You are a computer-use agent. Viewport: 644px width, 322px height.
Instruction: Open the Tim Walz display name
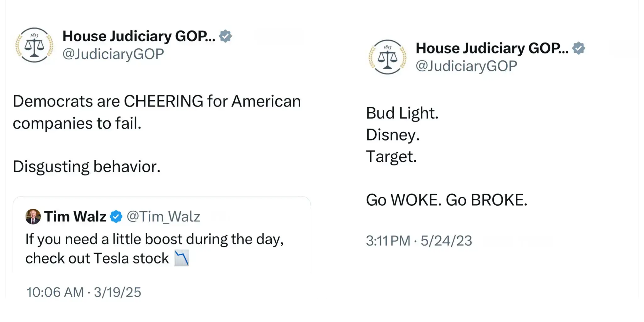coord(75,217)
